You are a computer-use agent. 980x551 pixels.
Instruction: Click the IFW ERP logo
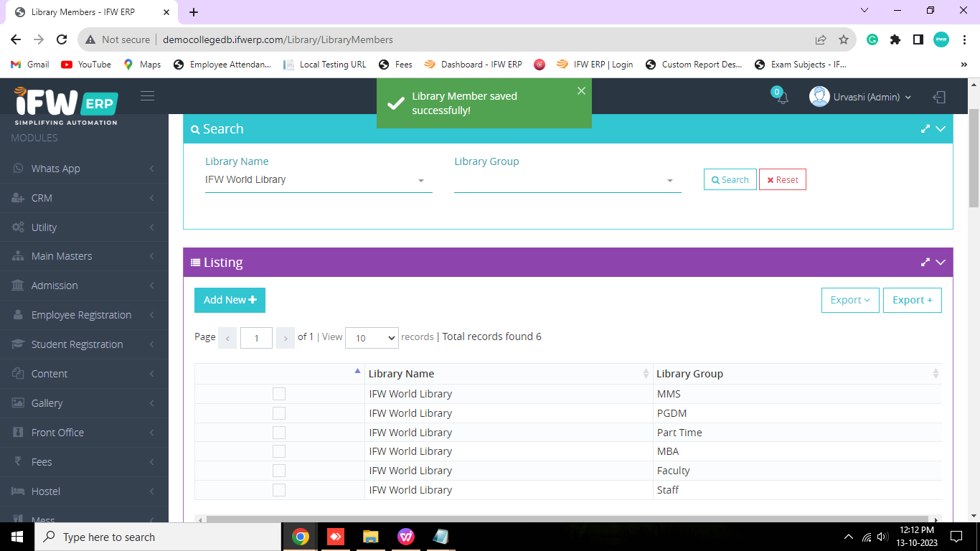(x=66, y=105)
